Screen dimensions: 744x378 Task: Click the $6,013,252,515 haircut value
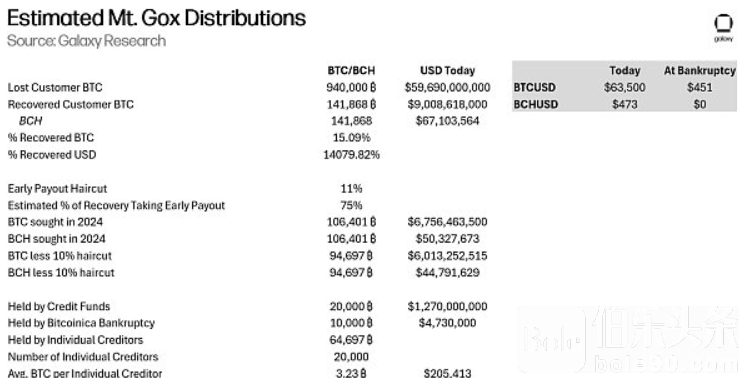click(447, 256)
